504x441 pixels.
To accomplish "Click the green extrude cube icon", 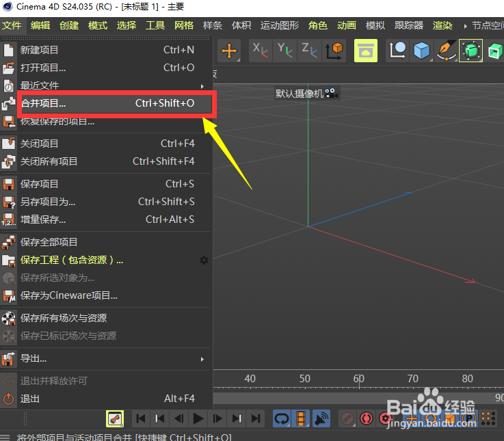I will tap(494, 51).
